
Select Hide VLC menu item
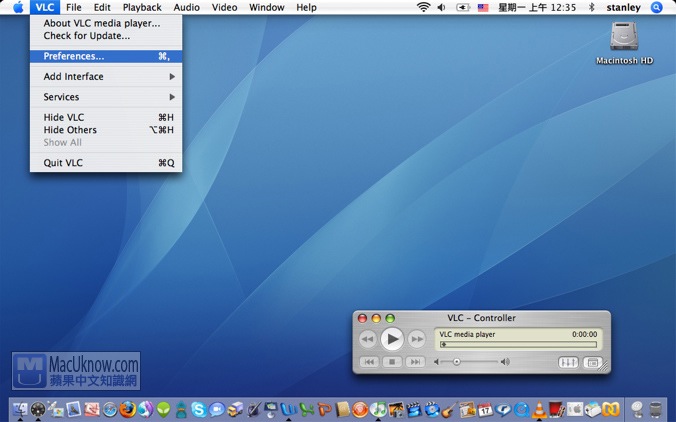coord(106,117)
